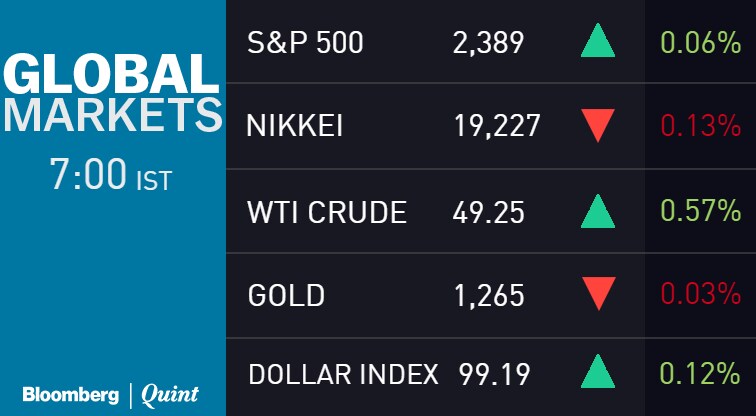
Task: Click the green up arrow beside S&P 500
Action: (598, 42)
